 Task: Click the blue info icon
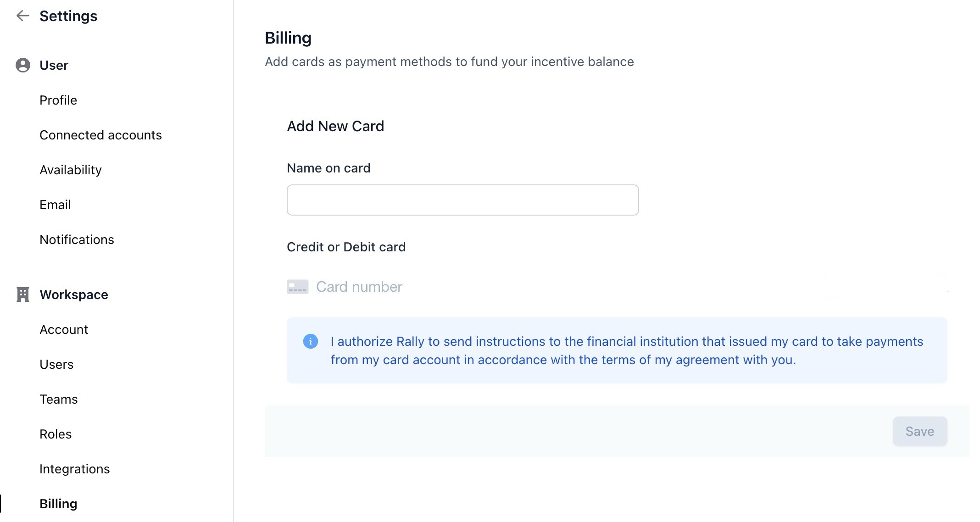311,341
